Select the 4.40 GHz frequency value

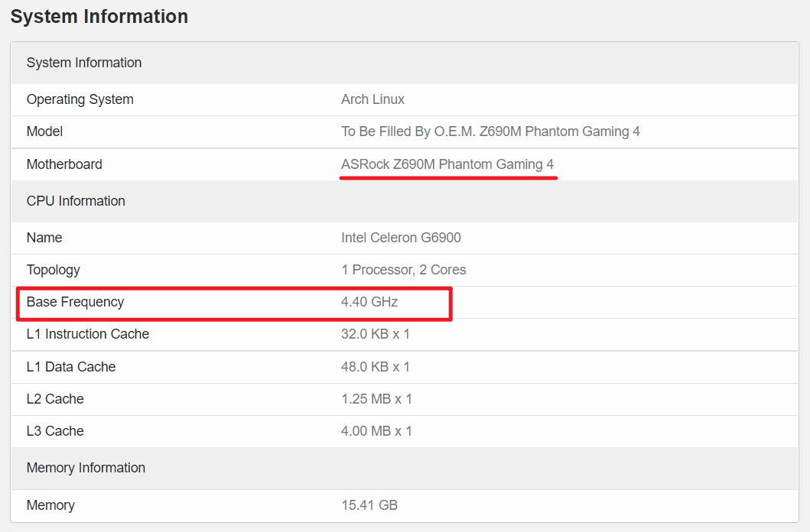(369, 302)
